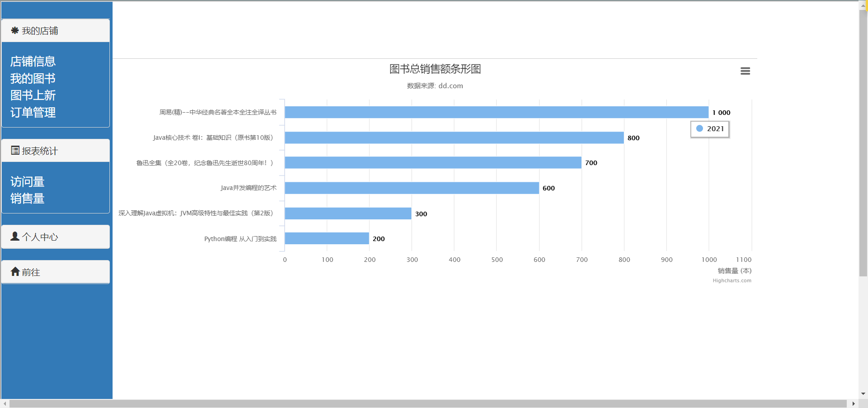Click the scroll up arrow
The height and width of the screenshot is (408, 868).
point(863,6)
